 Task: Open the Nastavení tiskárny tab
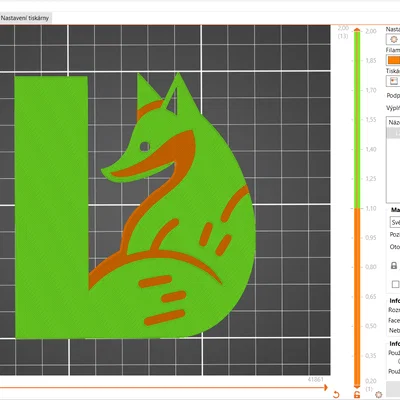pyautogui.click(x=25, y=18)
